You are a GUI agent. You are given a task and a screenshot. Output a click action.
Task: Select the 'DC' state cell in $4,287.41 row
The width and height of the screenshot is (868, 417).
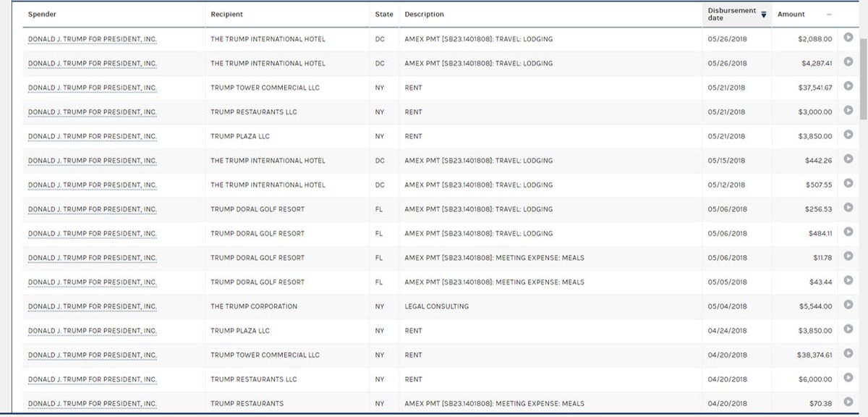380,64
